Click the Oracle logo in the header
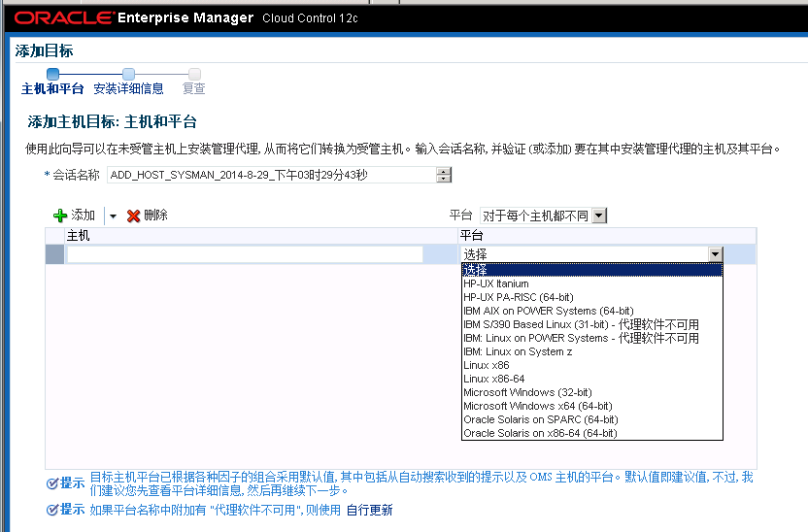Viewport: 808px width, 532px height. (63, 18)
